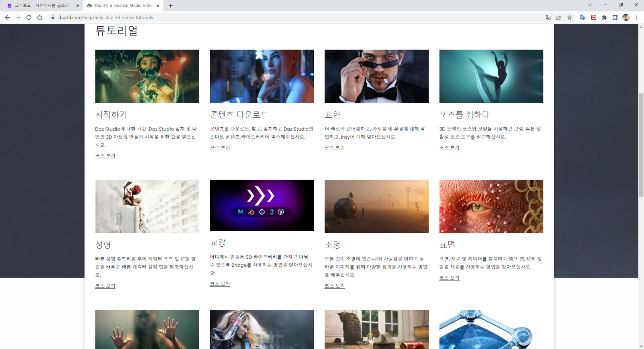The height and width of the screenshot is (349, 644).
Task: Bookmark this page with the star icon
Action: pyautogui.click(x=570, y=17)
